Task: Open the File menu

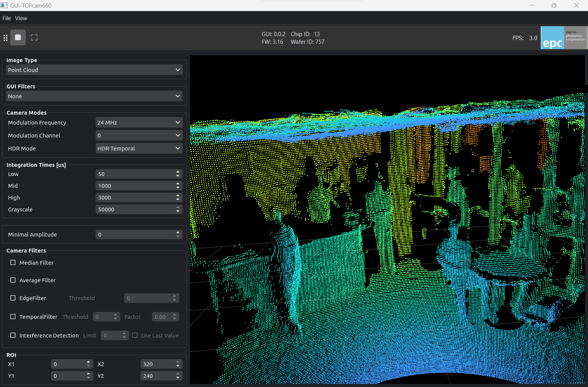Action: 7,18
